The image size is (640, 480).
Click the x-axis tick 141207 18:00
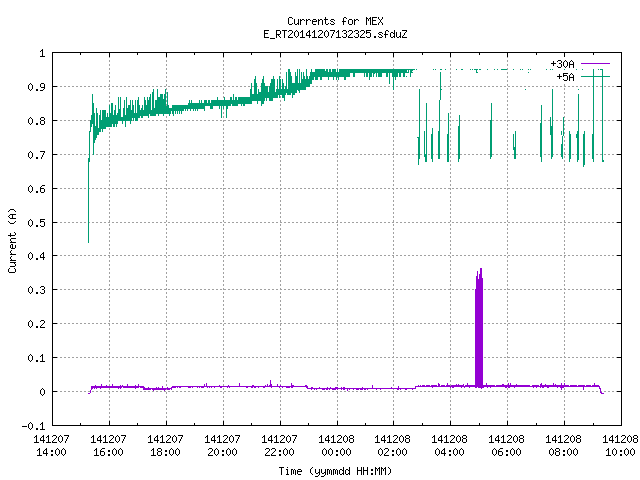click(x=165, y=446)
